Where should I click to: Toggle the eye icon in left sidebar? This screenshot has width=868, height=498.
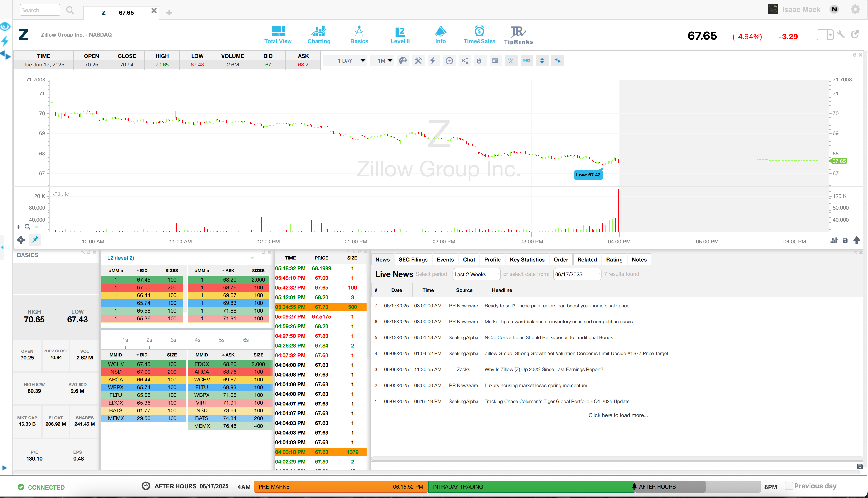(5, 26)
